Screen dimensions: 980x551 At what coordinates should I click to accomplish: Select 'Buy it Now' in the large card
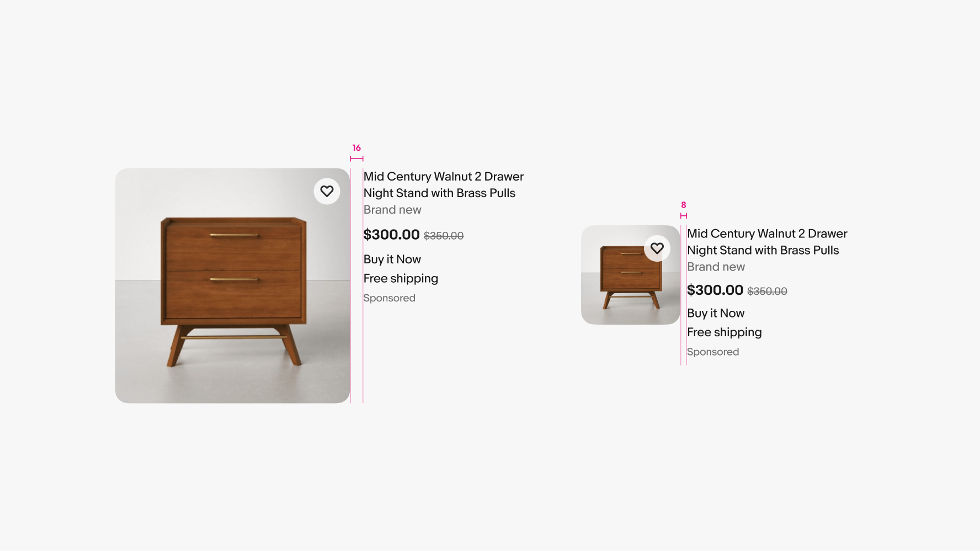click(x=392, y=259)
